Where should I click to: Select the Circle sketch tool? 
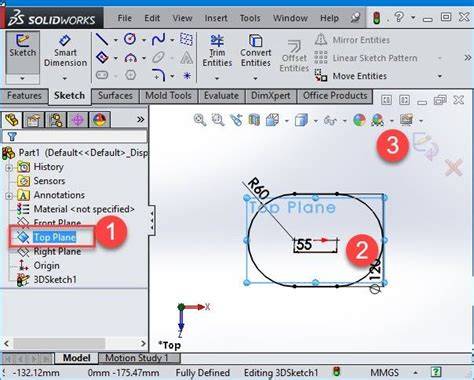pyautogui.click(x=130, y=39)
